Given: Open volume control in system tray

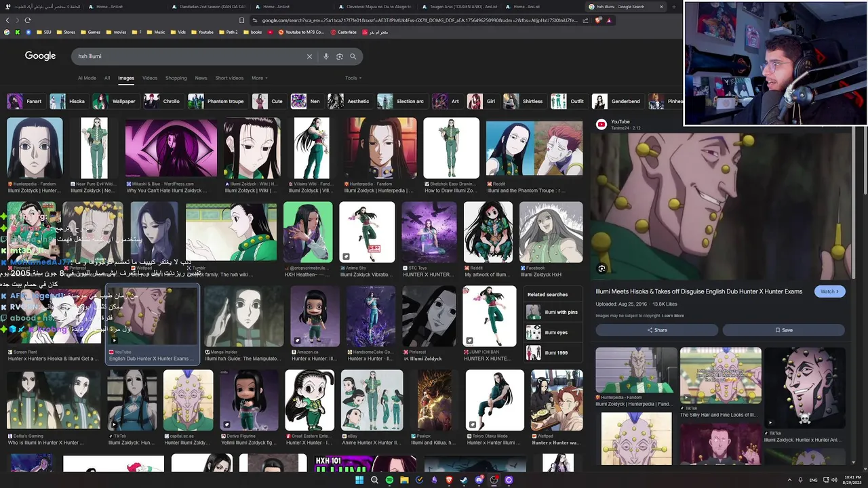Looking at the screenshot, I should [834, 480].
